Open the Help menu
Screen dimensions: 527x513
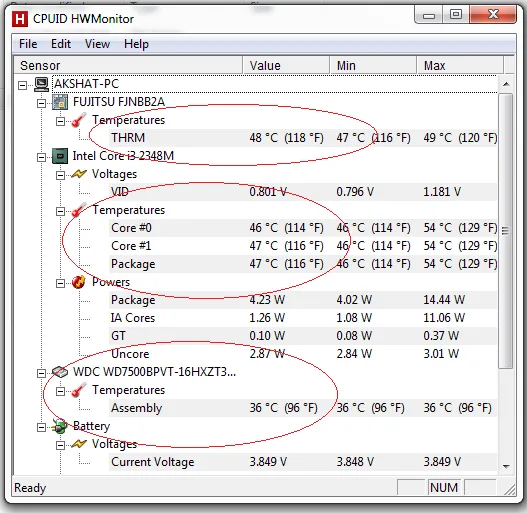point(136,44)
